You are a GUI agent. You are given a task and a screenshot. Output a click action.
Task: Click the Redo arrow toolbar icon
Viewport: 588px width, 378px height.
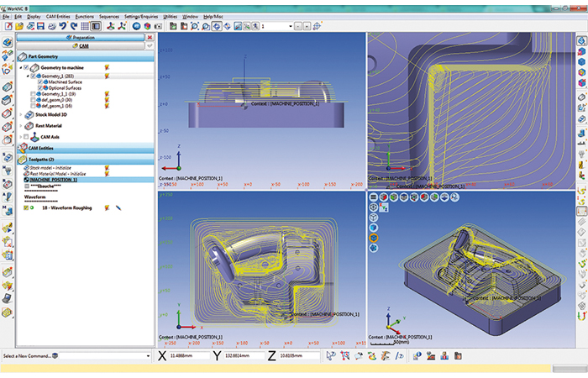click(74, 26)
